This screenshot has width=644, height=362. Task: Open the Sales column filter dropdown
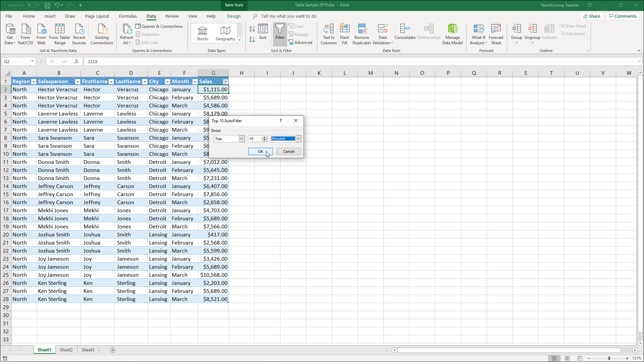[225, 82]
